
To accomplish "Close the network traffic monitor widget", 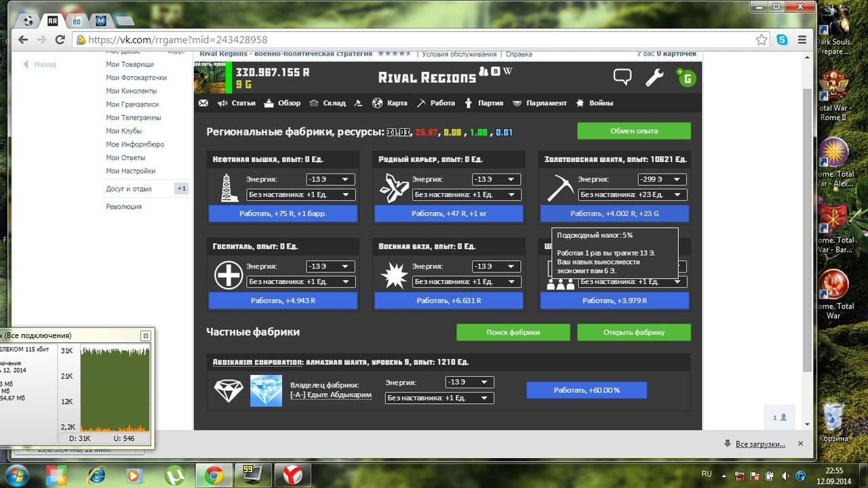I will pos(145,335).
